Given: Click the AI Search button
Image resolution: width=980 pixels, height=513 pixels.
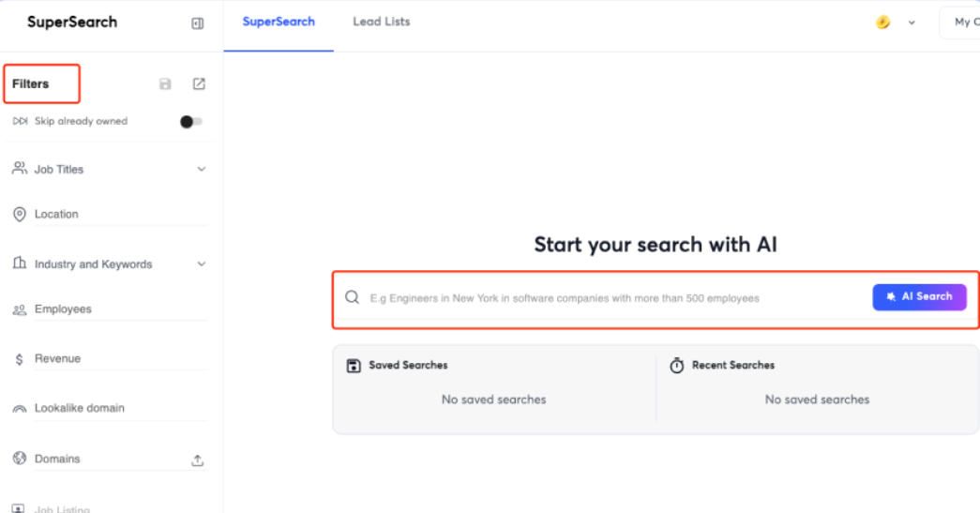Looking at the screenshot, I should click(919, 296).
